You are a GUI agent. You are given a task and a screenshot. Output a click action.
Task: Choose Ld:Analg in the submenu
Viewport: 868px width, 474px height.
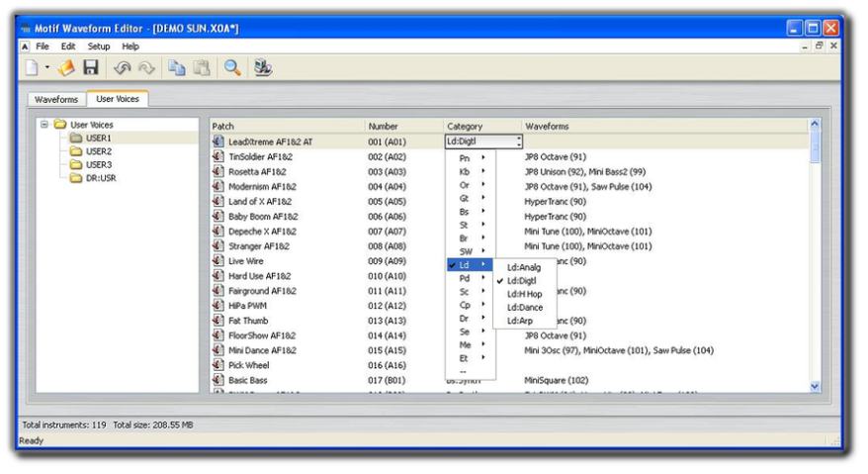click(525, 267)
